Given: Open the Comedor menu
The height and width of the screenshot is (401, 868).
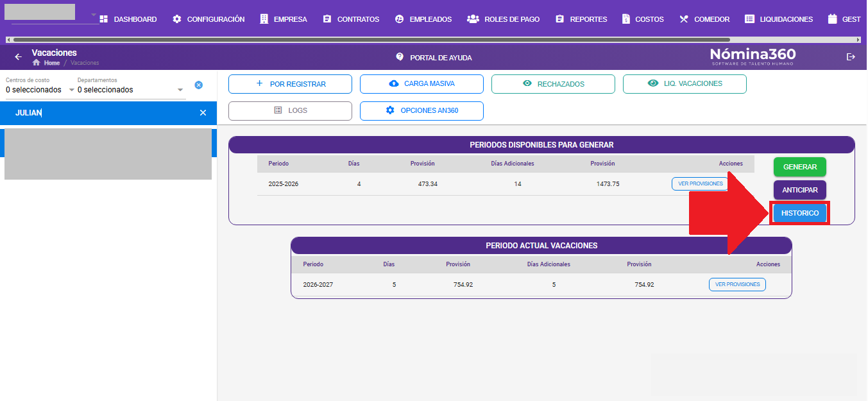Looking at the screenshot, I should tap(704, 19).
